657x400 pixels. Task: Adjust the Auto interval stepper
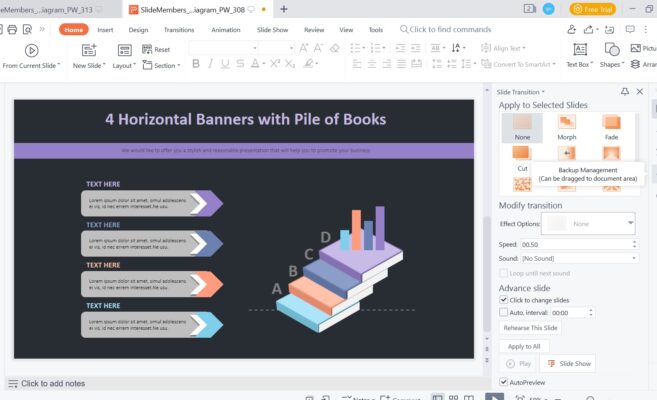point(591,312)
